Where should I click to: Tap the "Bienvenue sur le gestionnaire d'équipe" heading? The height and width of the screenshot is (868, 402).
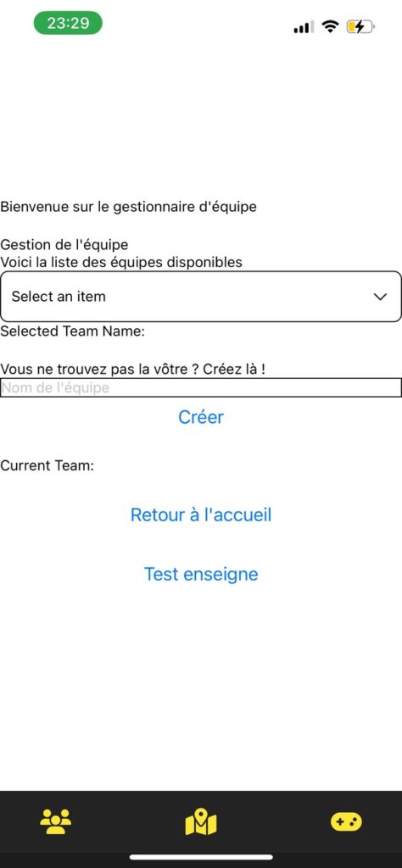128,207
